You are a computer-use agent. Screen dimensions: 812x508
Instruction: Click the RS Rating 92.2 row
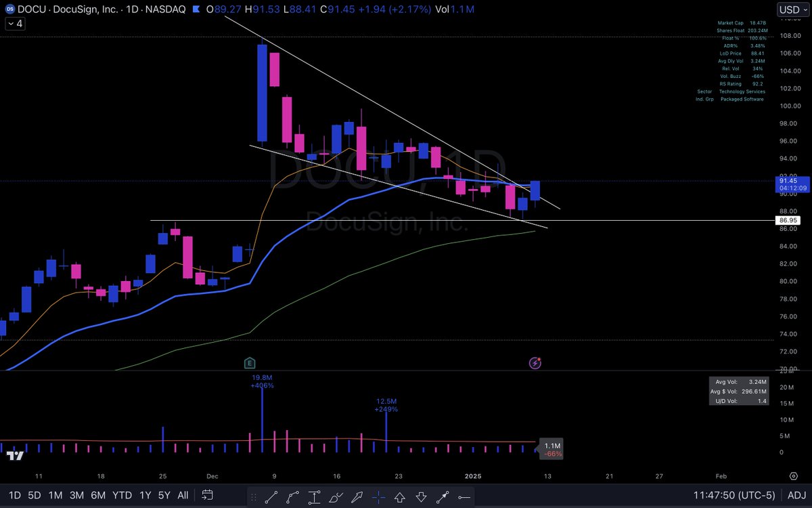740,84
